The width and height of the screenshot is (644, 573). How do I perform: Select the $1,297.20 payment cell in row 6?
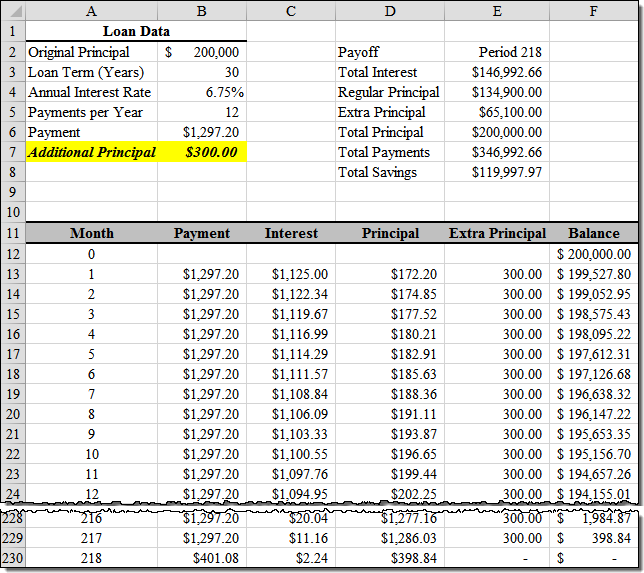[x=202, y=132]
